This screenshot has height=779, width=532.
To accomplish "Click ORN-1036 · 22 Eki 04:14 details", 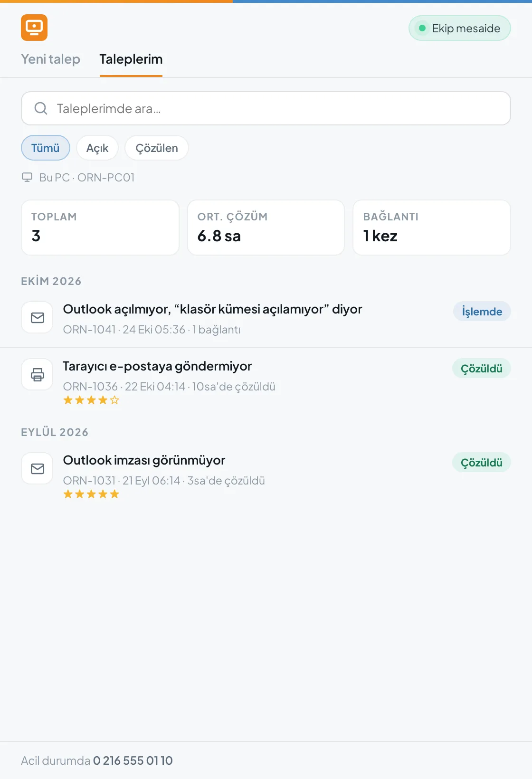I will click(x=169, y=387).
